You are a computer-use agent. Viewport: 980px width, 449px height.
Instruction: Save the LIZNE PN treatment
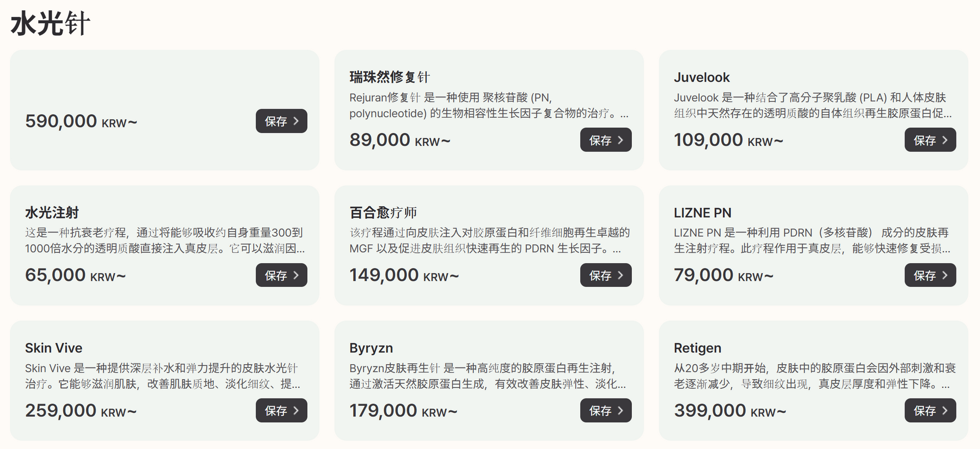click(930, 276)
